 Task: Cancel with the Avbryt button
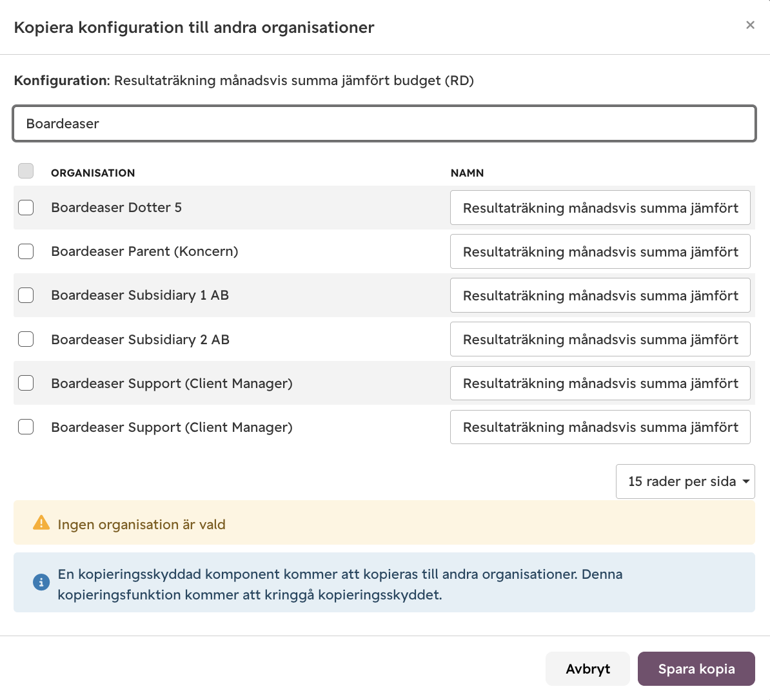(587, 668)
